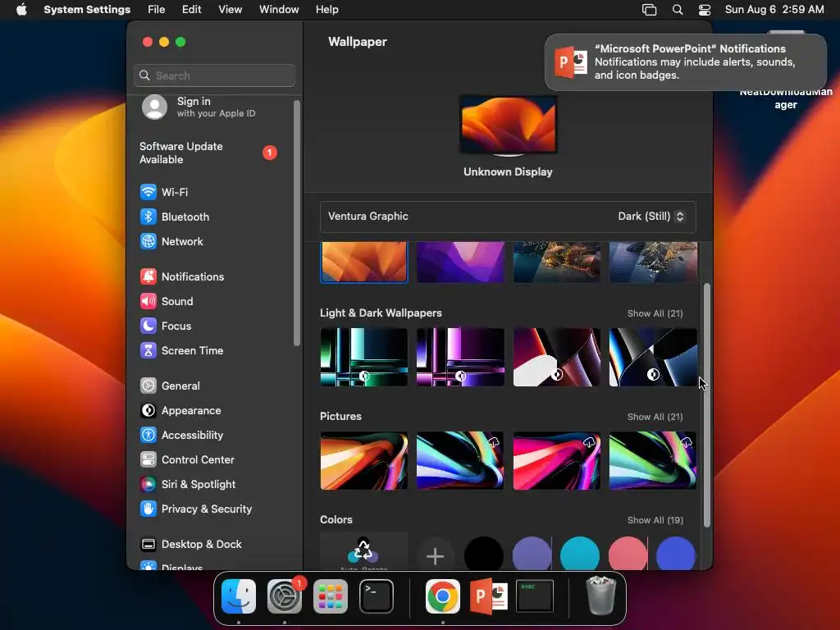This screenshot has width=840, height=630.
Task: Choose the purple glass Light & Dark wallpaper
Action: 460,358
